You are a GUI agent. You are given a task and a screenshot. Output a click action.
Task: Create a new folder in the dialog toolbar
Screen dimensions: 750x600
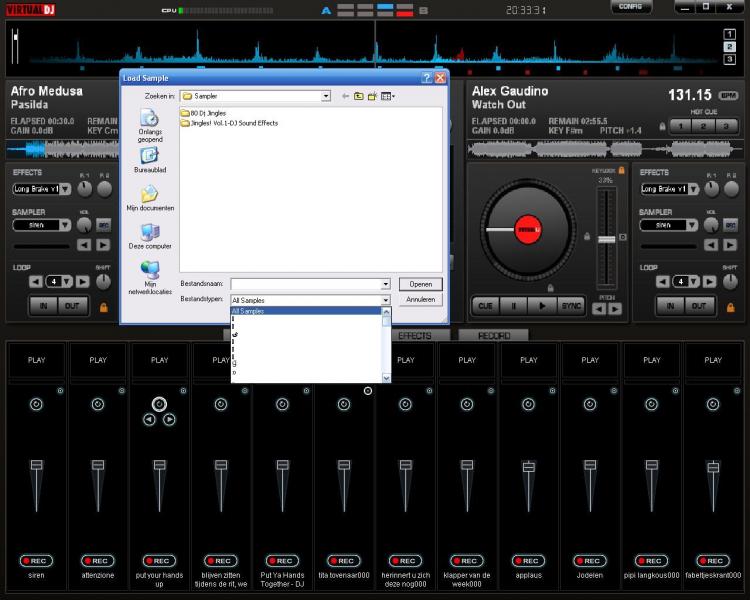[372, 96]
